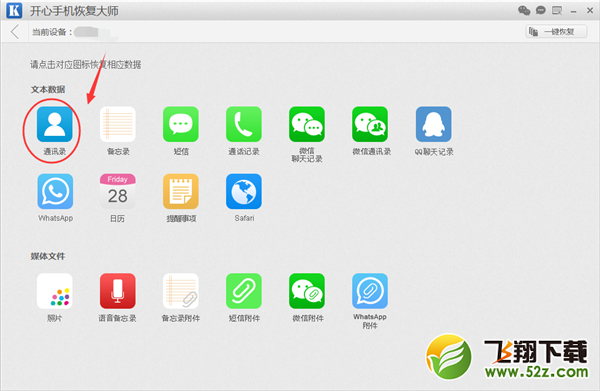Choose the 微信聊天记录 WeChat chat icon
The image size is (600, 391).
click(x=307, y=124)
